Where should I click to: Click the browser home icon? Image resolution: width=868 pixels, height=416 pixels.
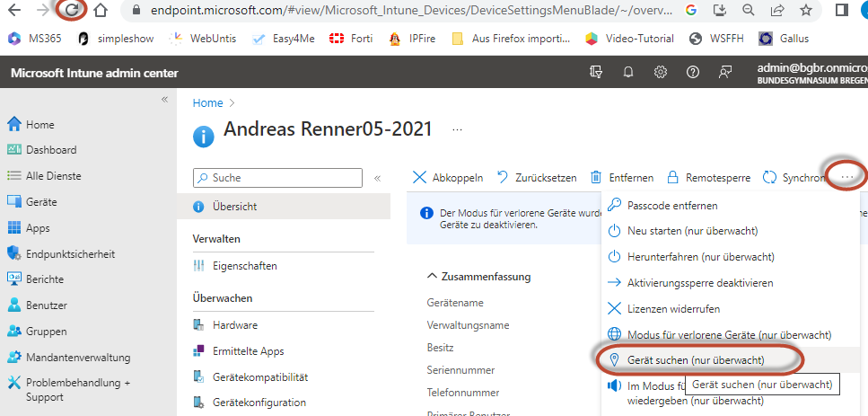point(101,11)
